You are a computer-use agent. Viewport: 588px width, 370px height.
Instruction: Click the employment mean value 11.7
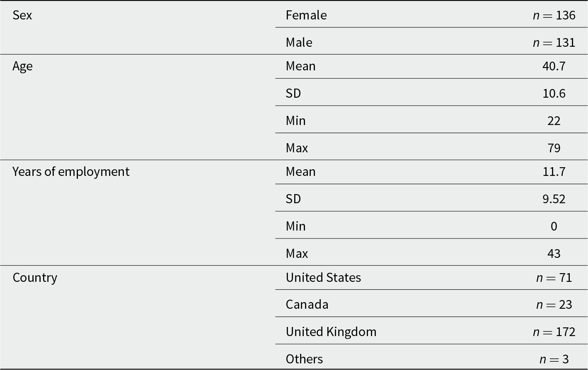(x=554, y=172)
